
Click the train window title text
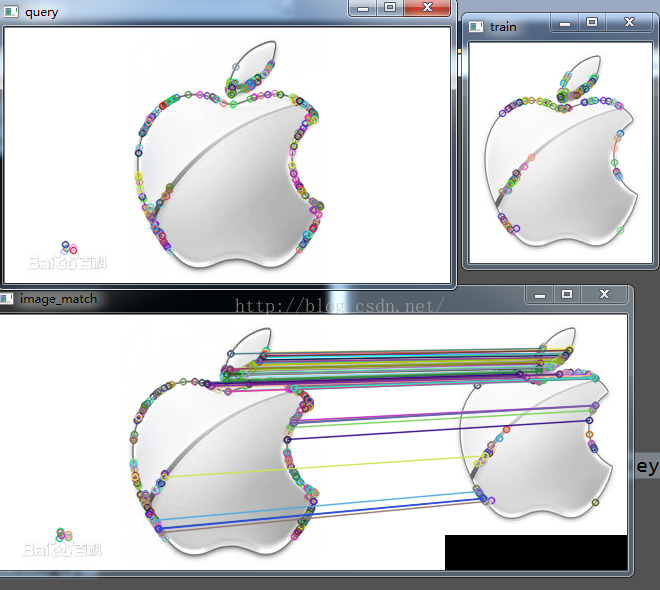(503, 27)
